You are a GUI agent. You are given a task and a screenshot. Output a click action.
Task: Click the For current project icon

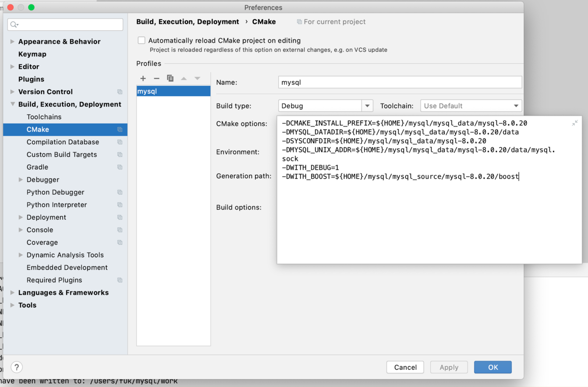click(x=299, y=22)
